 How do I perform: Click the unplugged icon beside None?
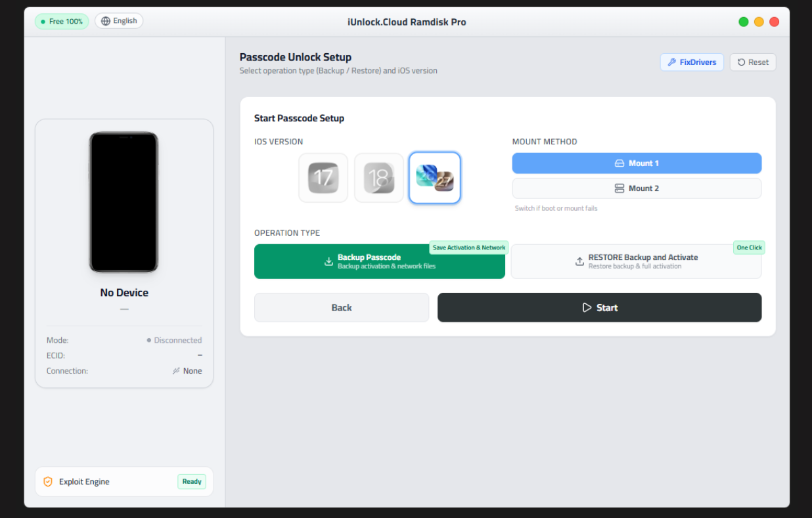(176, 371)
